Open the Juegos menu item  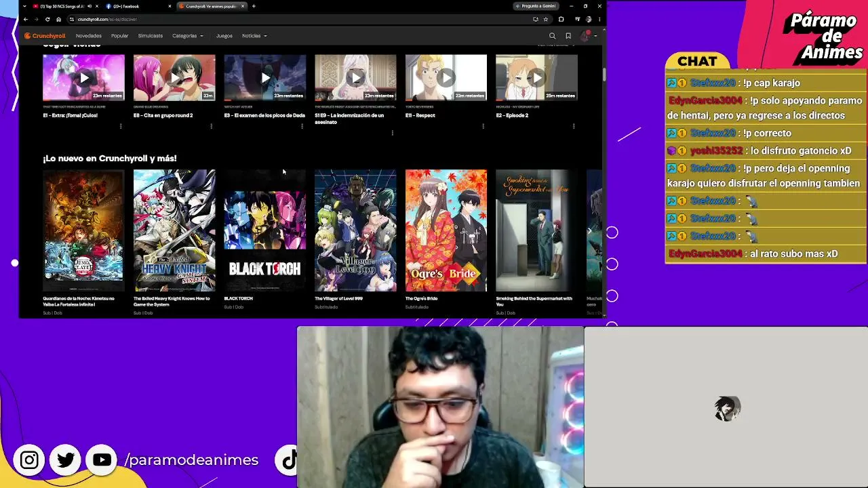pyautogui.click(x=224, y=36)
